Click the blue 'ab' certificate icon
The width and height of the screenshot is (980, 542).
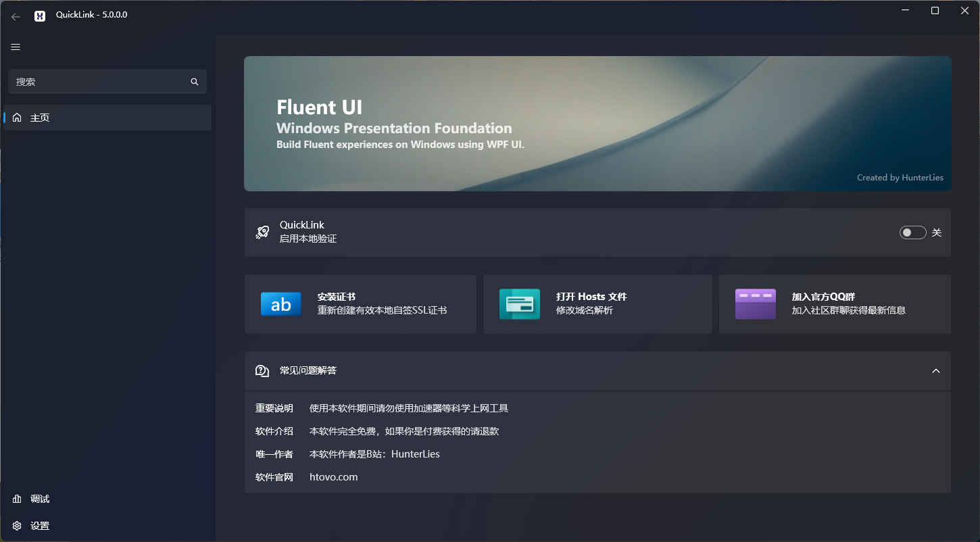click(x=280, y=304)
